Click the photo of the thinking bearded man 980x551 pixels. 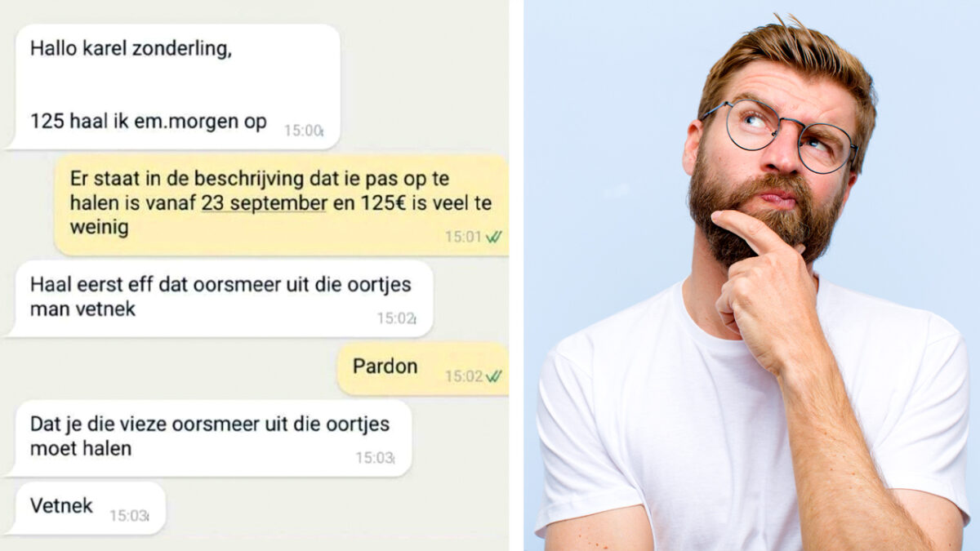pos(752,275)
